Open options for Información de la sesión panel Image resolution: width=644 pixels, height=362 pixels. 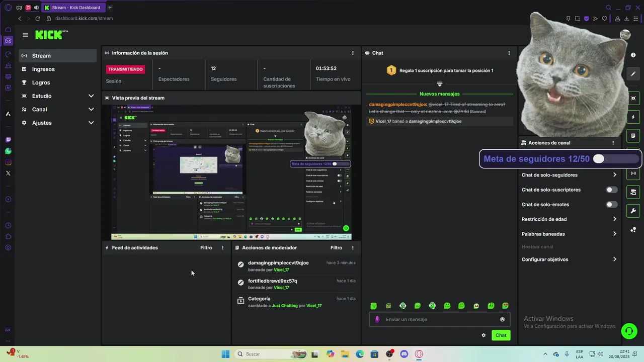point(353,53)
